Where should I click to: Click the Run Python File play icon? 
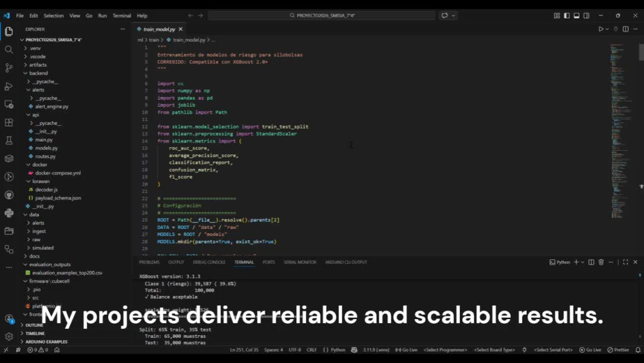pyautogui.click(x=600, y=29)
